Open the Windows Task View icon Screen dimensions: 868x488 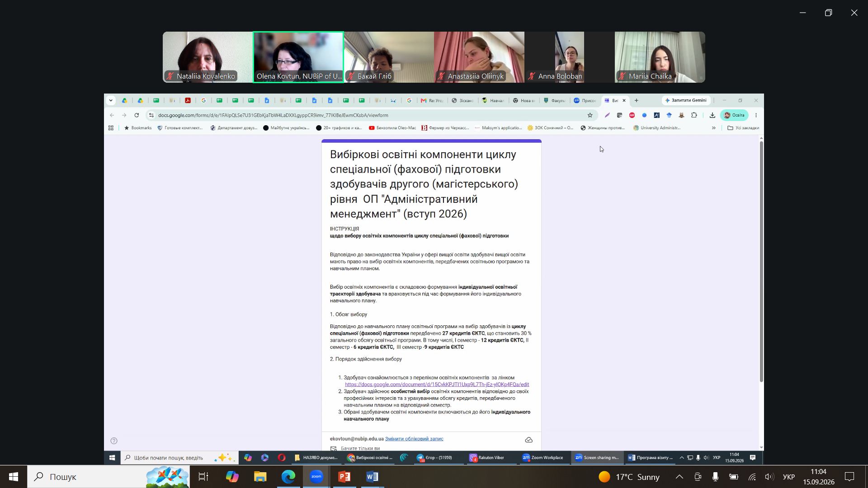pos(203,477)
